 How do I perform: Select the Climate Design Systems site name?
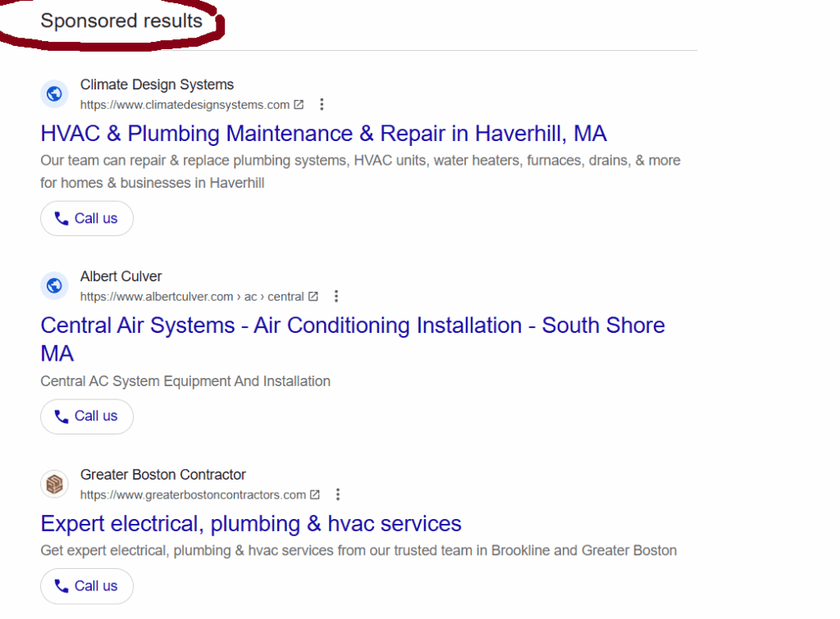point(157,84)
